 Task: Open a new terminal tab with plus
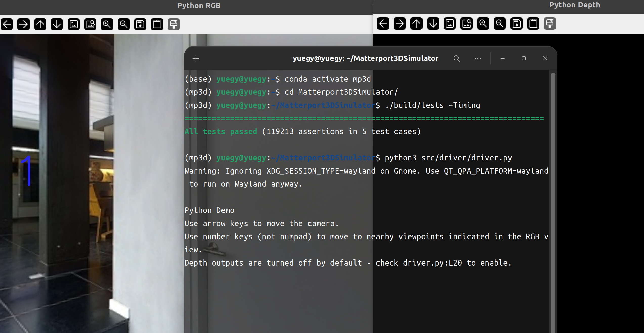[x=196, y=59]
